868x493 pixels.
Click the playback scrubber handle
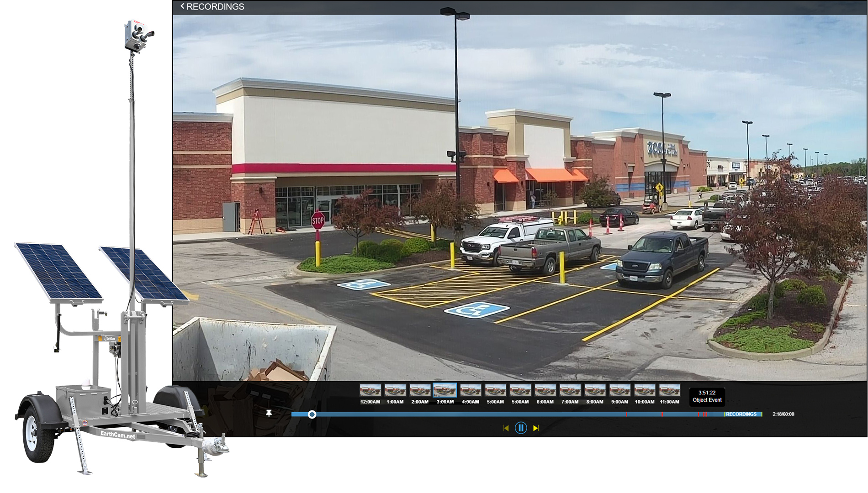[x=312, y=414]
